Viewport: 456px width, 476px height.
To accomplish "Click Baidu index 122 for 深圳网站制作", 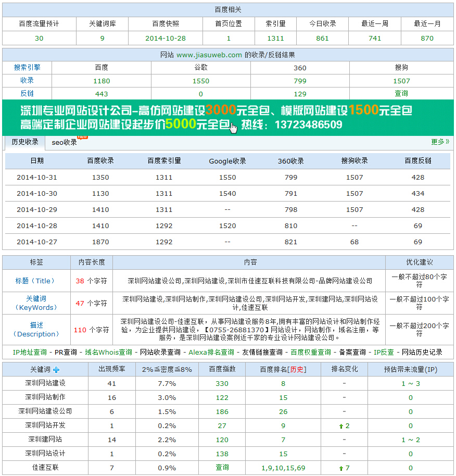I will (x=222, y=398).
